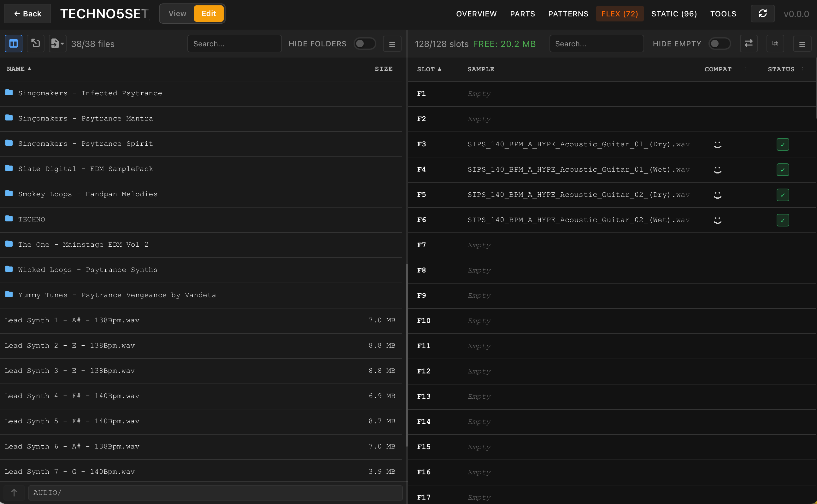
Task: Click folder icon of Singomakers - Infected Psytrance
Action: tap(9, 92)
